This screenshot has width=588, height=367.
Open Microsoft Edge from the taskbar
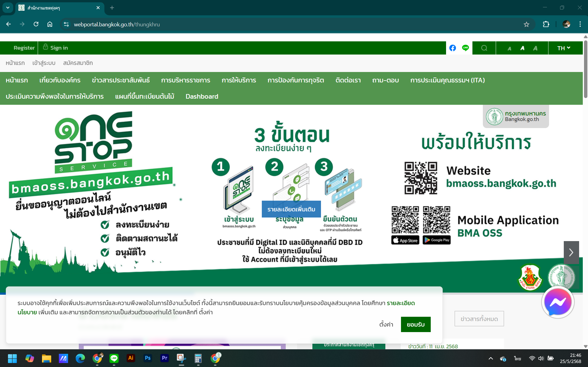pyautogui.click(x=80, y=358)
